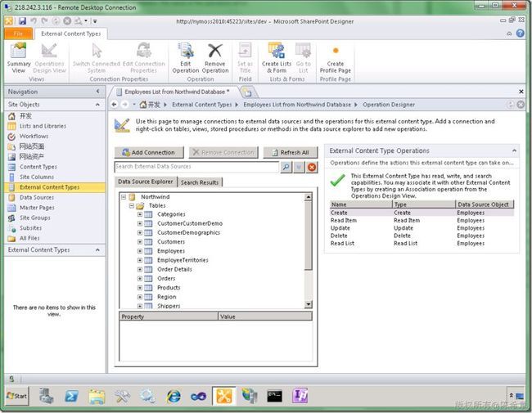Open the File tab

[19, 34]
